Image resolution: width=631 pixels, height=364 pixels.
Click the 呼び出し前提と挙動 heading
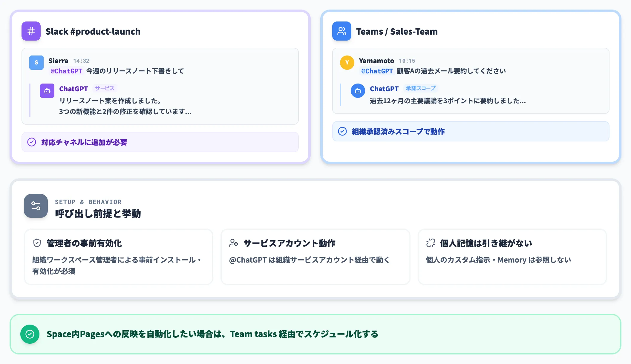pos(98,214)
